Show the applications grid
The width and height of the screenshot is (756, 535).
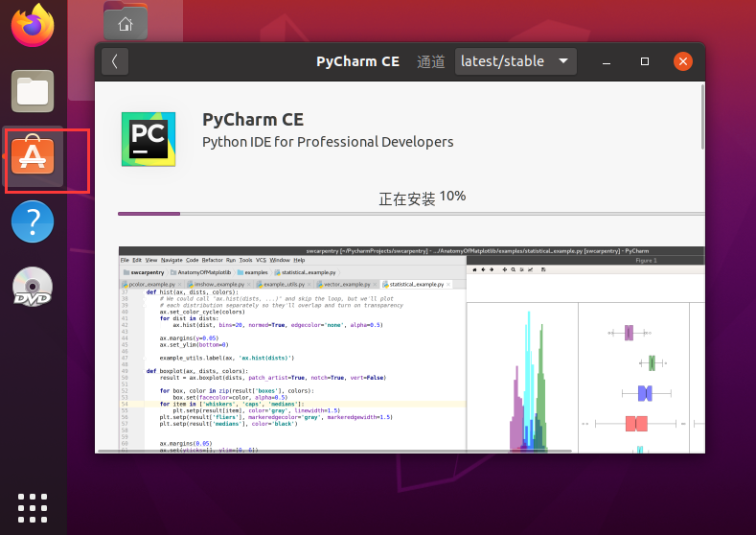click(33, 508)
